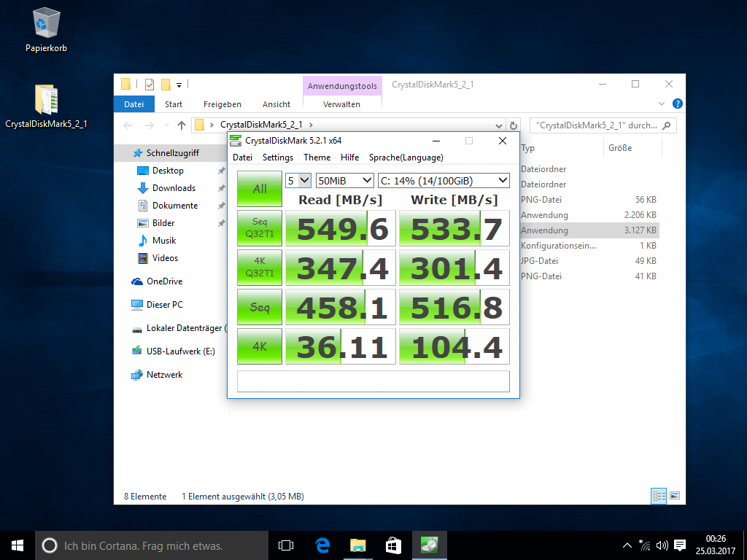Go up one folder level in Explorer
Image resolution: width=747 pixels, height=560 pixels.
pos(181,125)
